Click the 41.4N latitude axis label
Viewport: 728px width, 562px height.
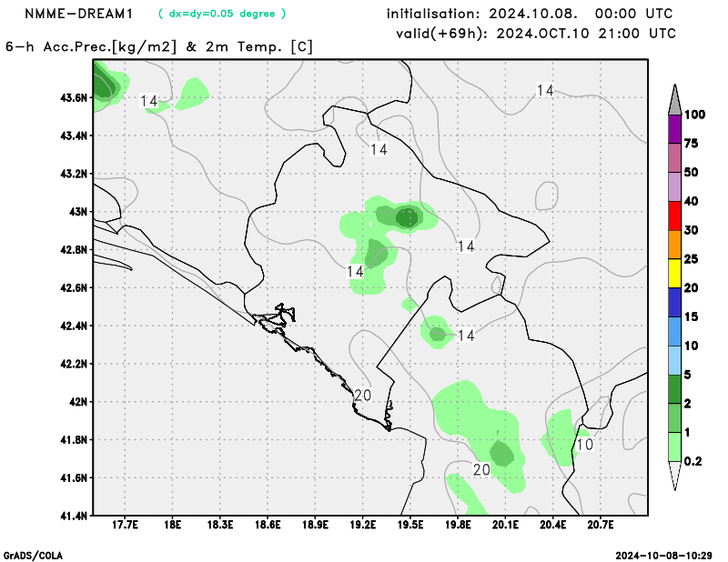(74, 516)
